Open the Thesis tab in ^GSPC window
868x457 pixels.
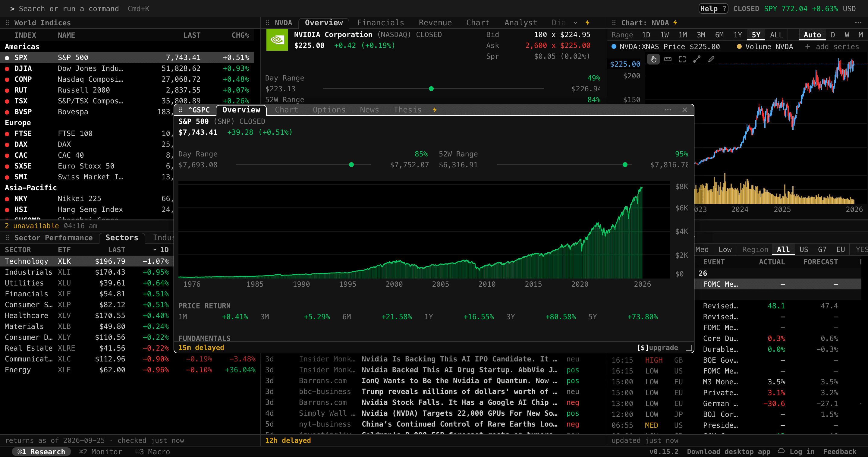(407, 110)
